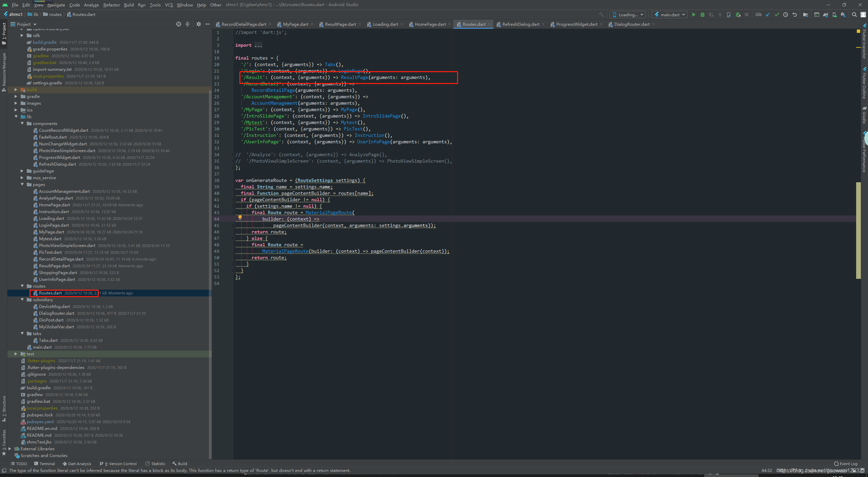Expand the guidePage folder
Viewport: 868px width, 477px height.
[22, 171]
